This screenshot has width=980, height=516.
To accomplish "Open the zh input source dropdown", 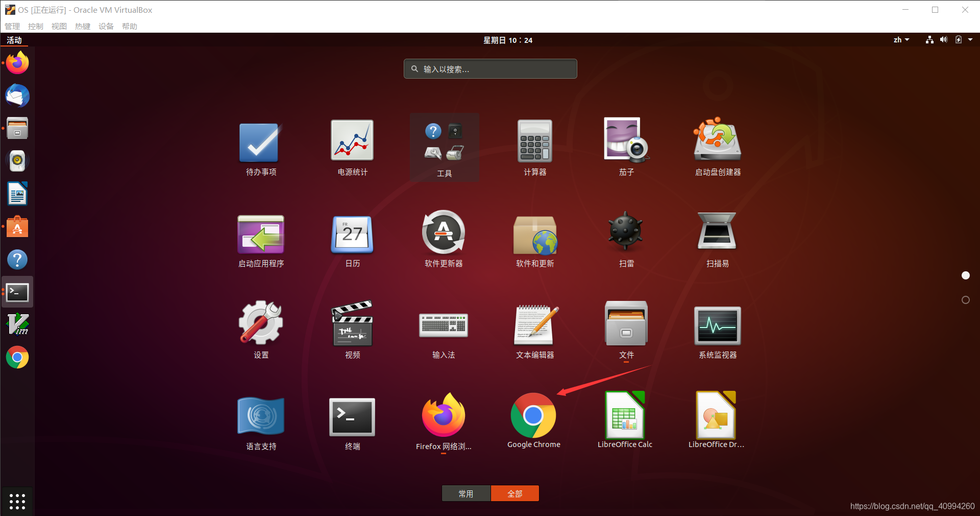I will 901,40.
